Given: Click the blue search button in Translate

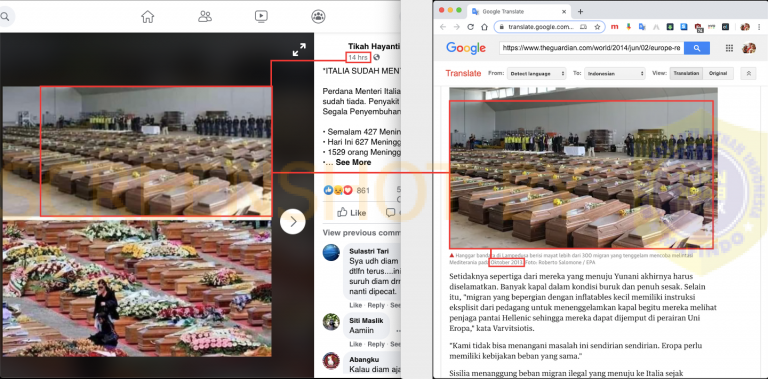Looking at the screenshot, I should click(x=696, y=48).
